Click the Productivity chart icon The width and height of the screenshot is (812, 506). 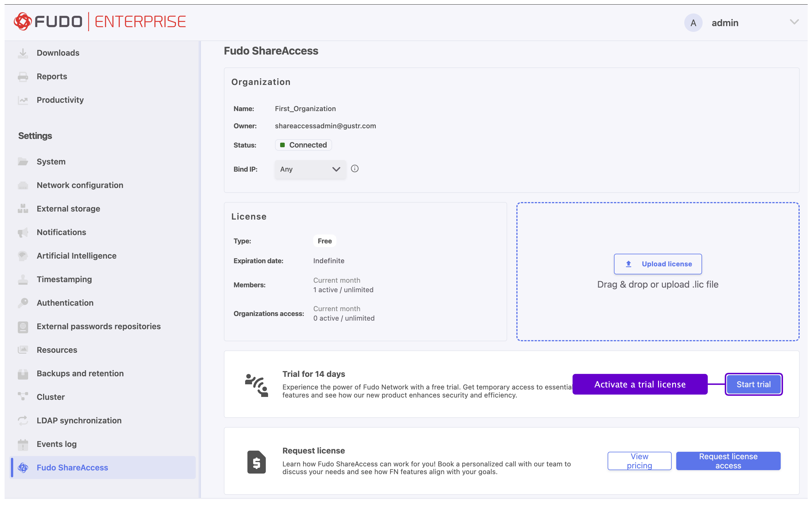click(x=23, y=100)
